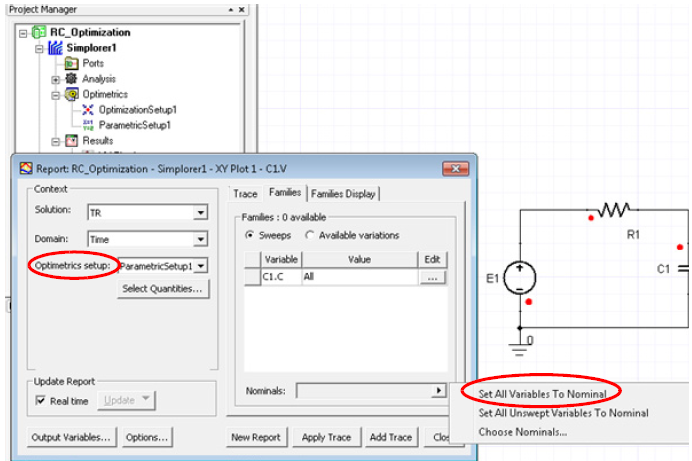The image size is (692, 461).
Task: Select ParametricSetup1 in the tree
Action: pos(135,125)
